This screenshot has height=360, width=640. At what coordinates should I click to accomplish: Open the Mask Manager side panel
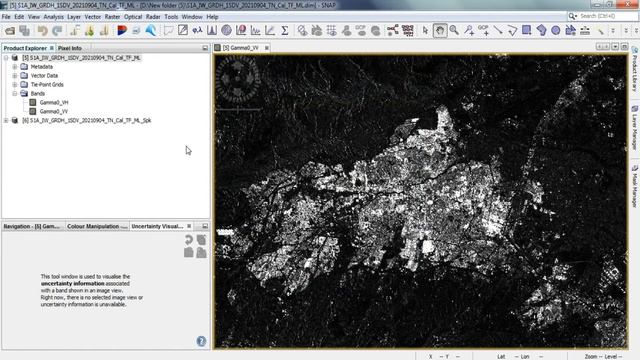pyautogui.click(x=635, y=186)
